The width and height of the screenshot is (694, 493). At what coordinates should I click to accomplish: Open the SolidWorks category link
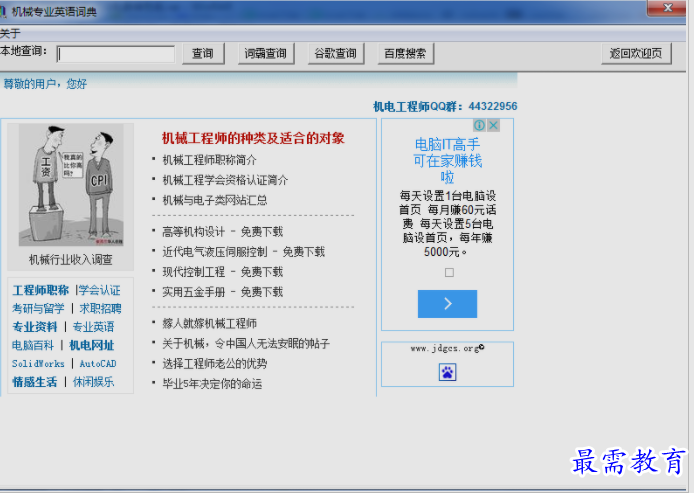point(39,364)
